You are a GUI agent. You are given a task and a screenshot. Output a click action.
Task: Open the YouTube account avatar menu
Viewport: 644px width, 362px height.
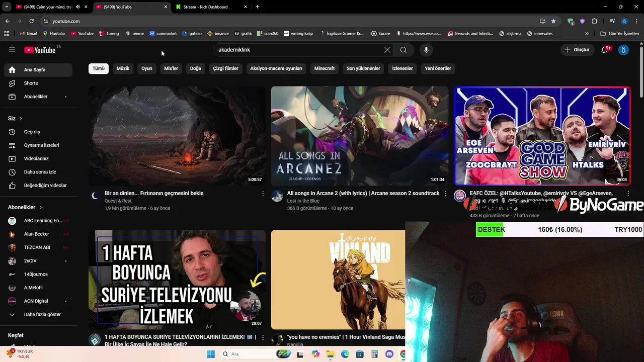(x=623, y=50)
